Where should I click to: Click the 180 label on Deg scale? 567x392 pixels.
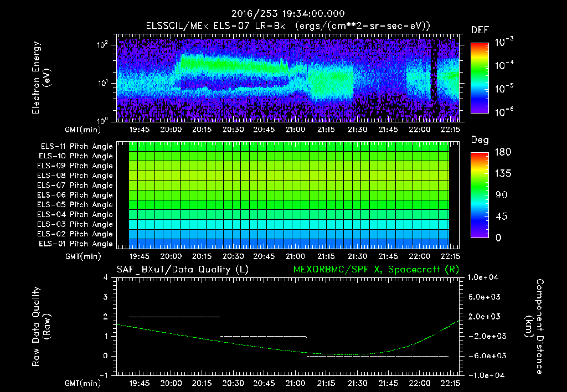pos(503,152)
